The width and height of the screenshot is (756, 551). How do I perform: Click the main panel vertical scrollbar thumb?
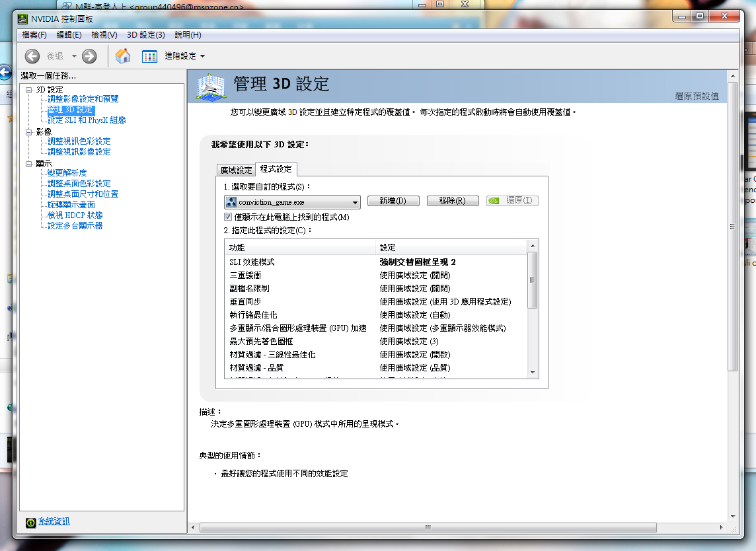point(732,227)
